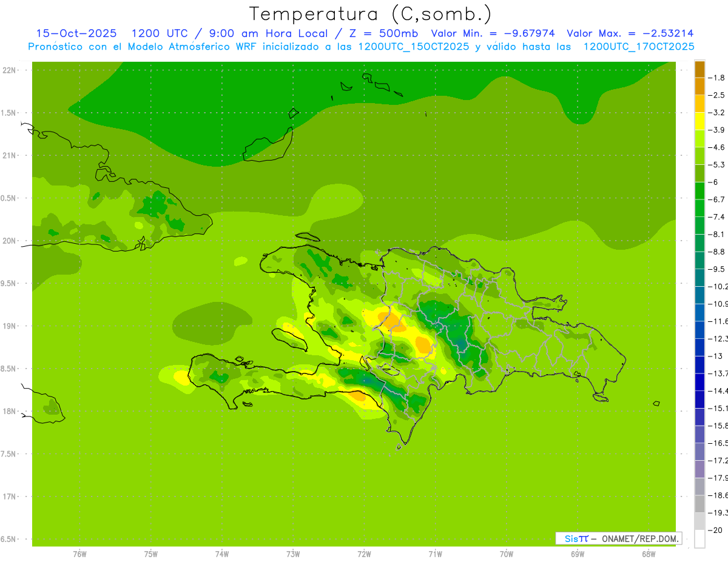Click the lime swatch between -3.9 and -4.6
This screenshot has height=562, width=728.
699,139
